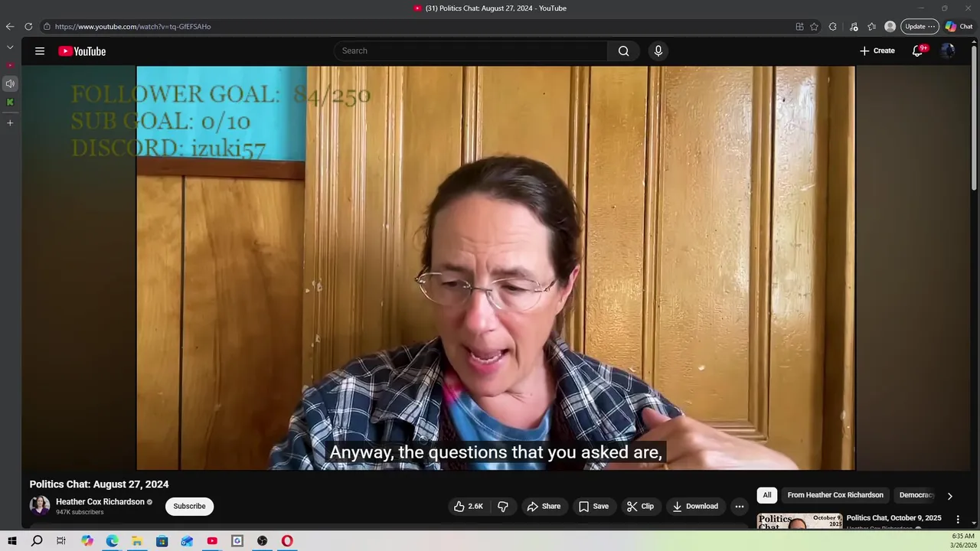The image size is (980, 551).
Task: Switch to YouTube tab in sidebar
Action: point(10,65)
